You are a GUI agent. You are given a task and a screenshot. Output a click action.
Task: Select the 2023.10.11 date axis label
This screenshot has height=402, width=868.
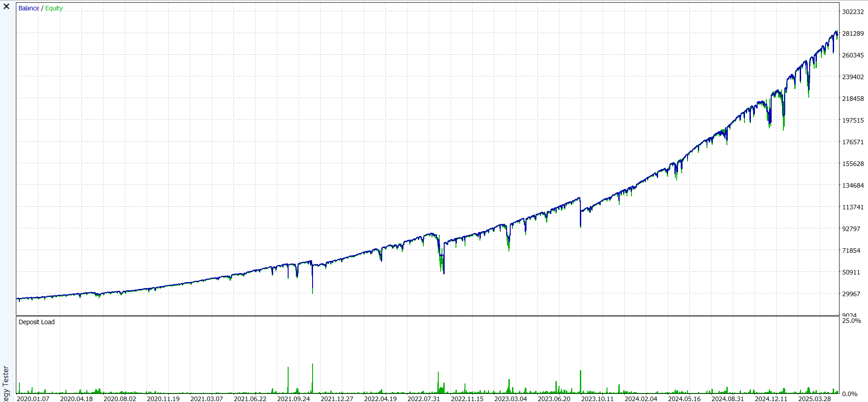[598, 398]
